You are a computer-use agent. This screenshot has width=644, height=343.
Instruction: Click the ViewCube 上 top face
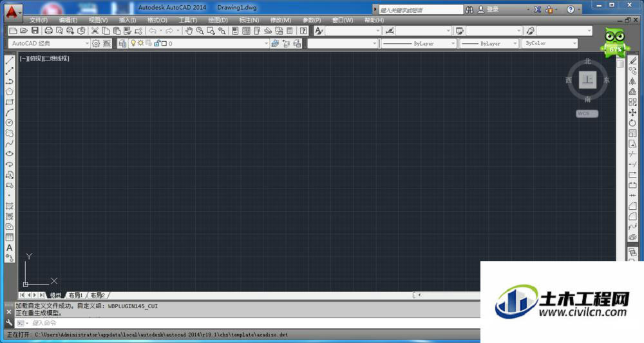click(588, 80)
